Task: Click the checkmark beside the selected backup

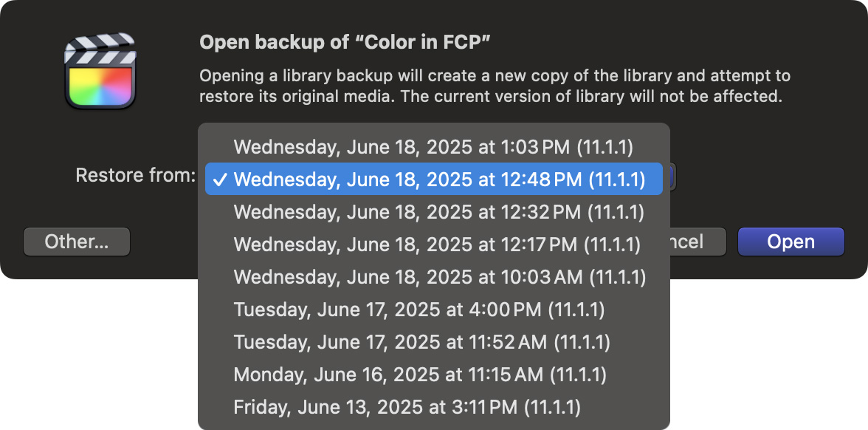Action: pos(218,180)
